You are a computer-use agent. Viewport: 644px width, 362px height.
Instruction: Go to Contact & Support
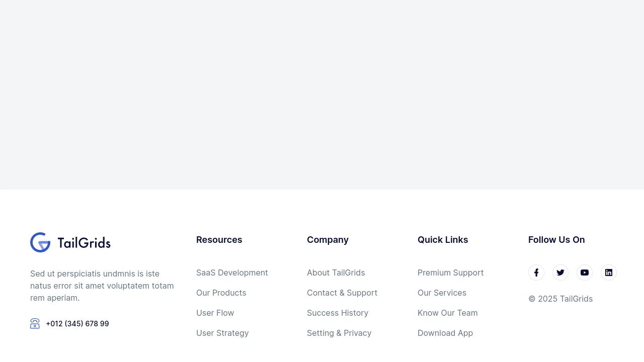[342, 293]
